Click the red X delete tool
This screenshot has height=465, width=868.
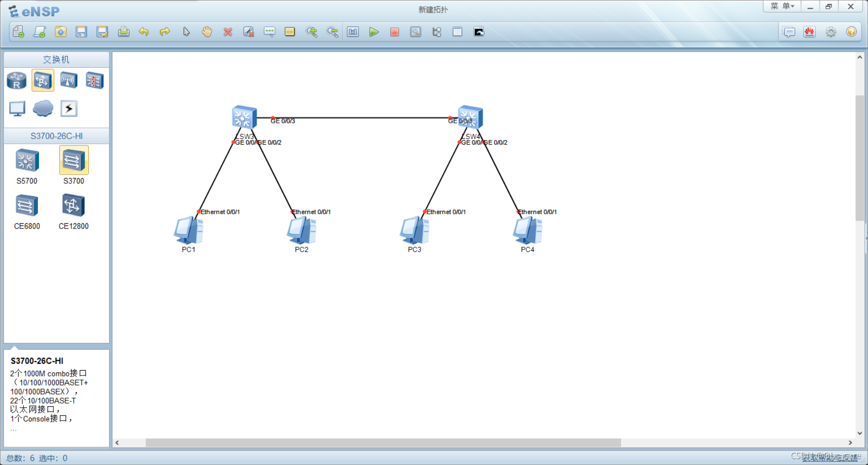pos(228,32)
